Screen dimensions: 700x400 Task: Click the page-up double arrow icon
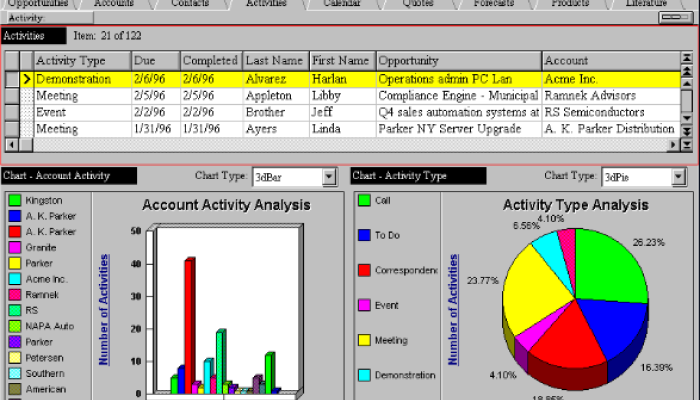coord(687,71)
